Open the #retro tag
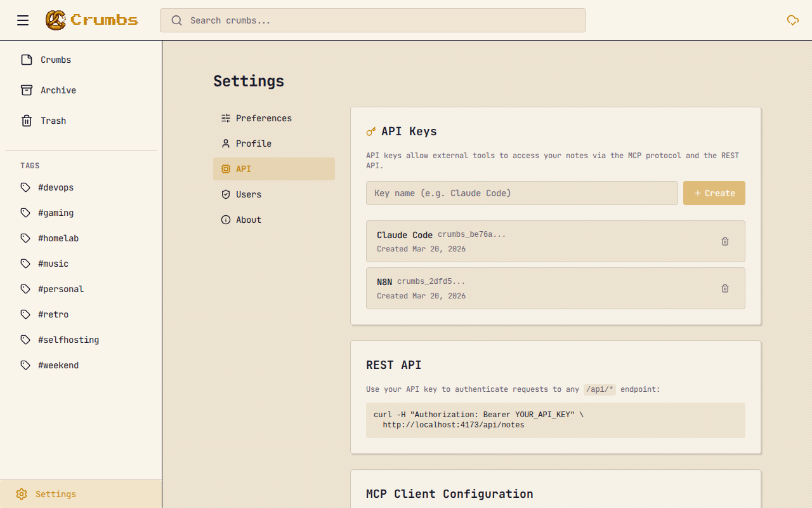 [x=81, y=314]
